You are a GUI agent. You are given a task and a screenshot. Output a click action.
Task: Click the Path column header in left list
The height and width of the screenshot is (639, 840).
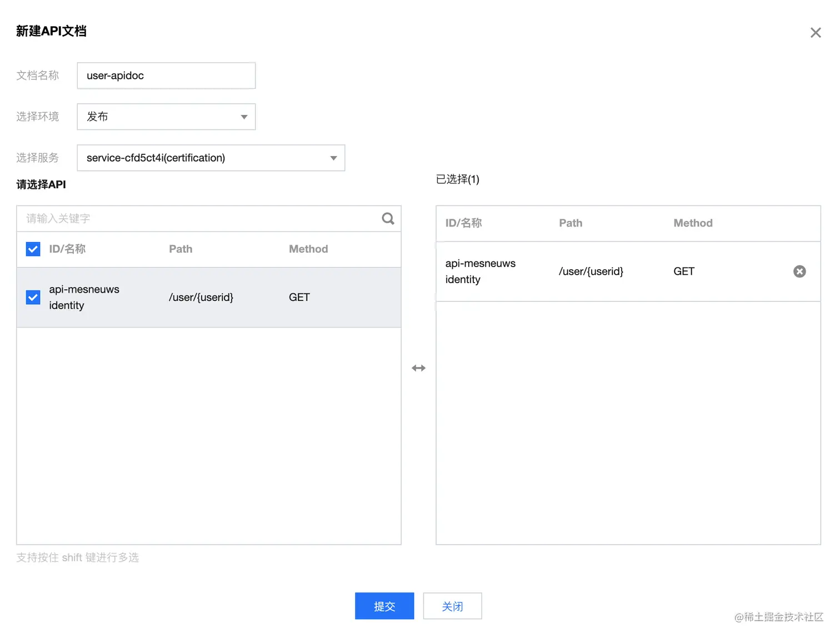point(181,249)
